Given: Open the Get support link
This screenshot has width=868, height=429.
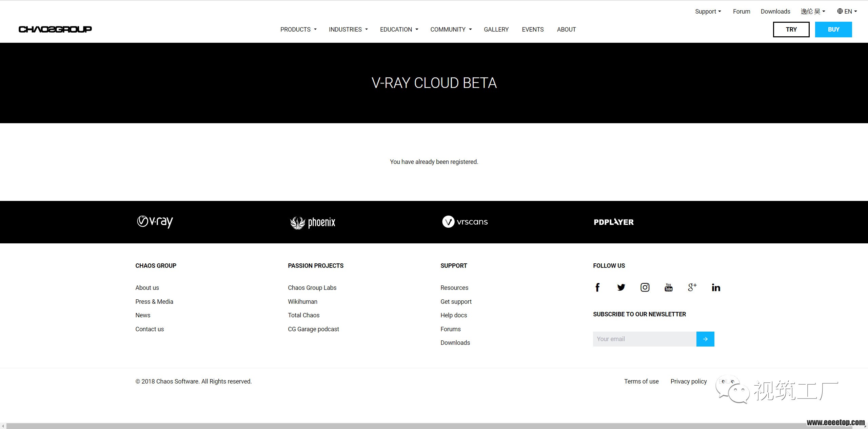Looking at the screenshot, I should click(456, 302).
